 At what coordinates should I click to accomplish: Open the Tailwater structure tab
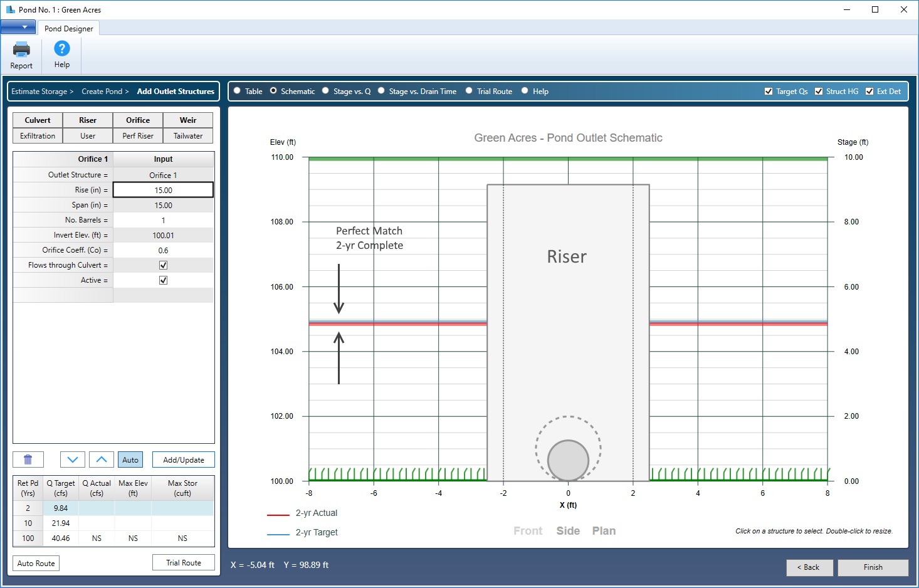(188, 136)
